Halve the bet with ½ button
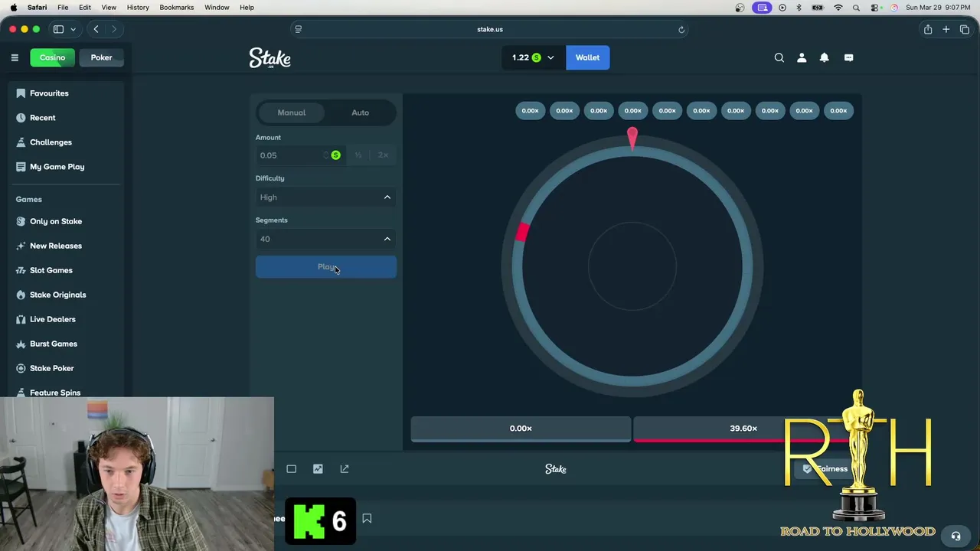 (358, 155)
